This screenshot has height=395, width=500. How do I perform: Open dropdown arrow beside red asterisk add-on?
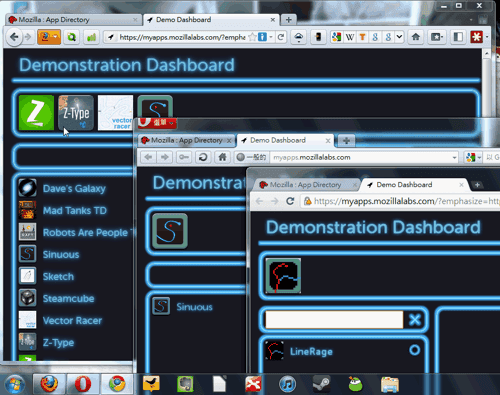pos(487,37)
